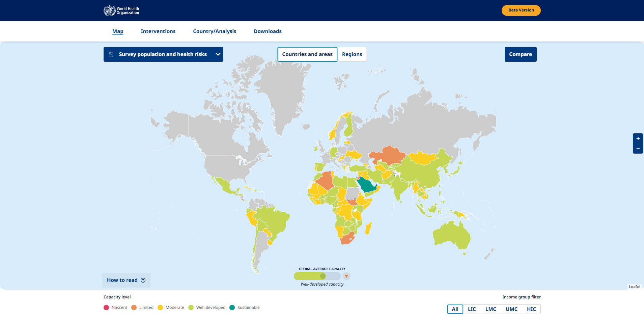Screen dimensions: 644x318
Task: Click the World Health Organization logo
Action: (x=121, y=10)
